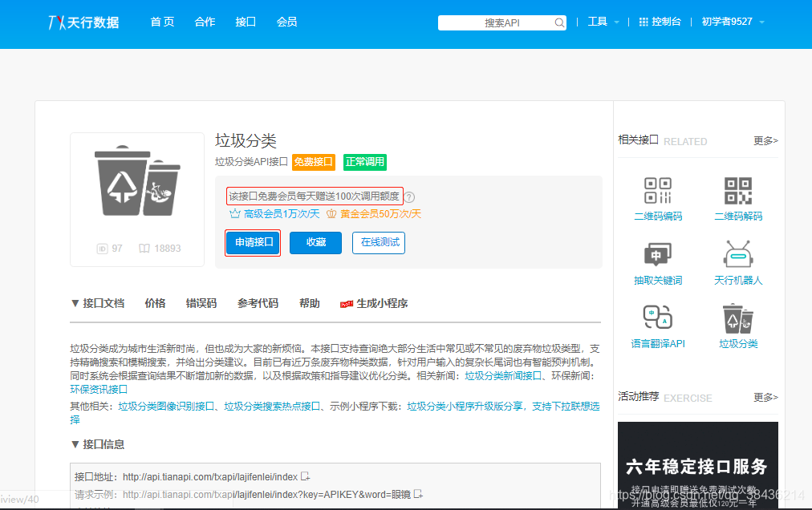The height and width of the screenshot is (510, 812).
Task: Click the 语言翻译API text link
Action: click(658, 344)
